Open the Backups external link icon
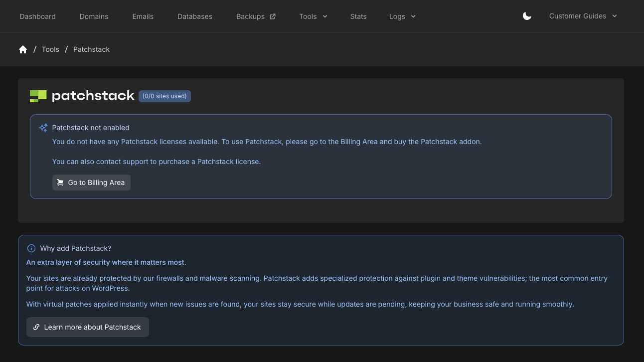This screenshot has width=644, height=362. (273, 16)
